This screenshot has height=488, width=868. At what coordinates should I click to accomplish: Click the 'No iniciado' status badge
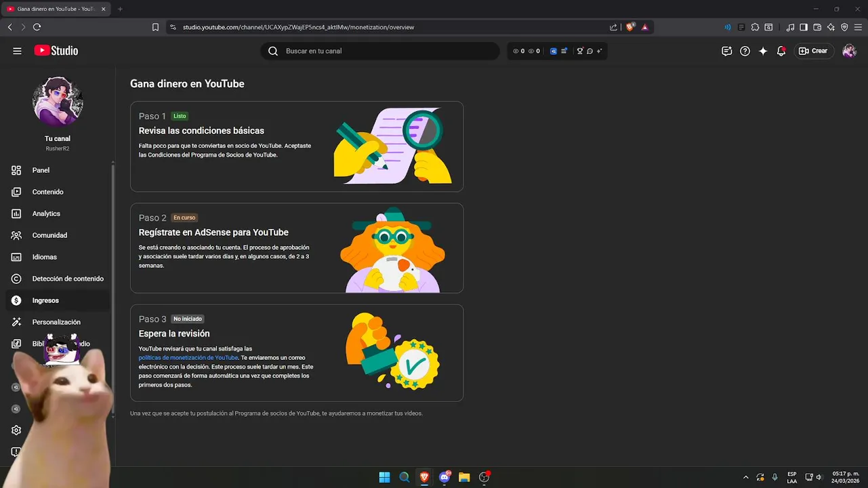pyautogui.click(x=188, y=319)
